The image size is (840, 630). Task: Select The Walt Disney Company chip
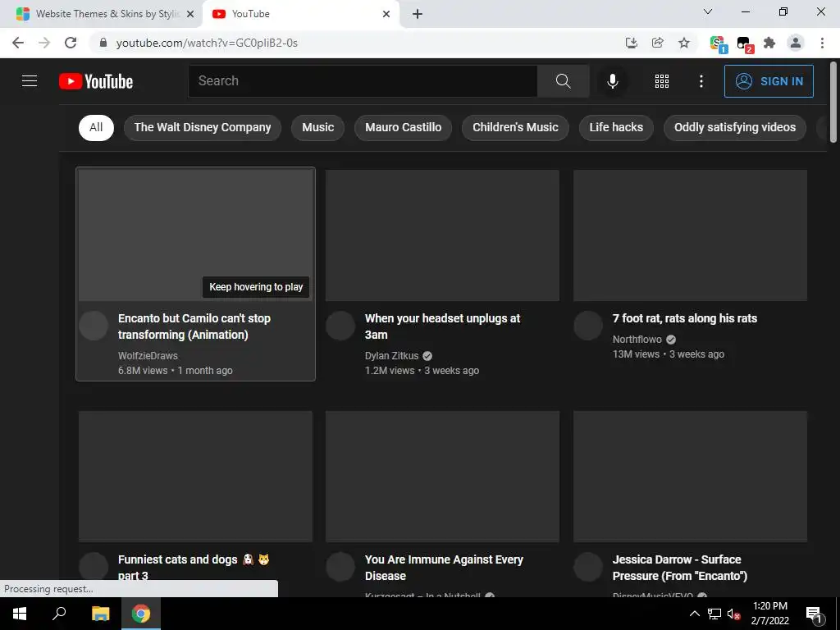click(x=203, y=127)
